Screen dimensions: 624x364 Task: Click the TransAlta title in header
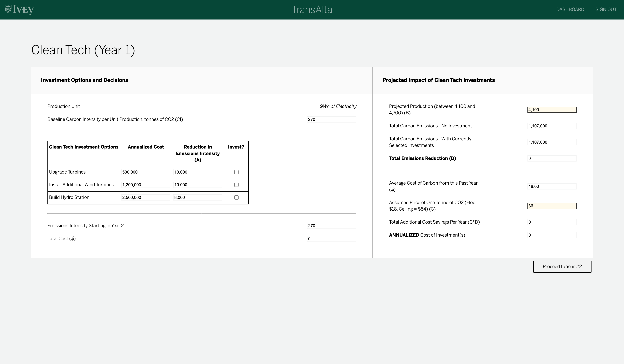[x=312, y=10]
